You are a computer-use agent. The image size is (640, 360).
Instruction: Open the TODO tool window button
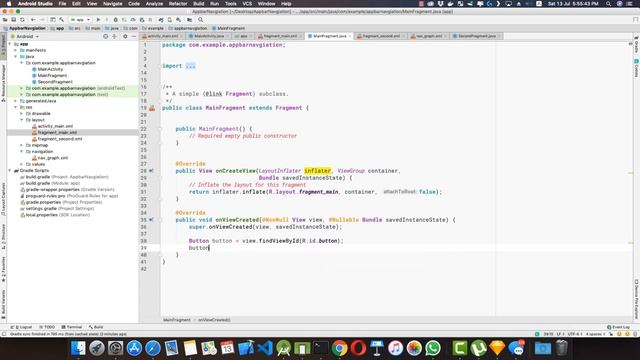pos(47,327)
